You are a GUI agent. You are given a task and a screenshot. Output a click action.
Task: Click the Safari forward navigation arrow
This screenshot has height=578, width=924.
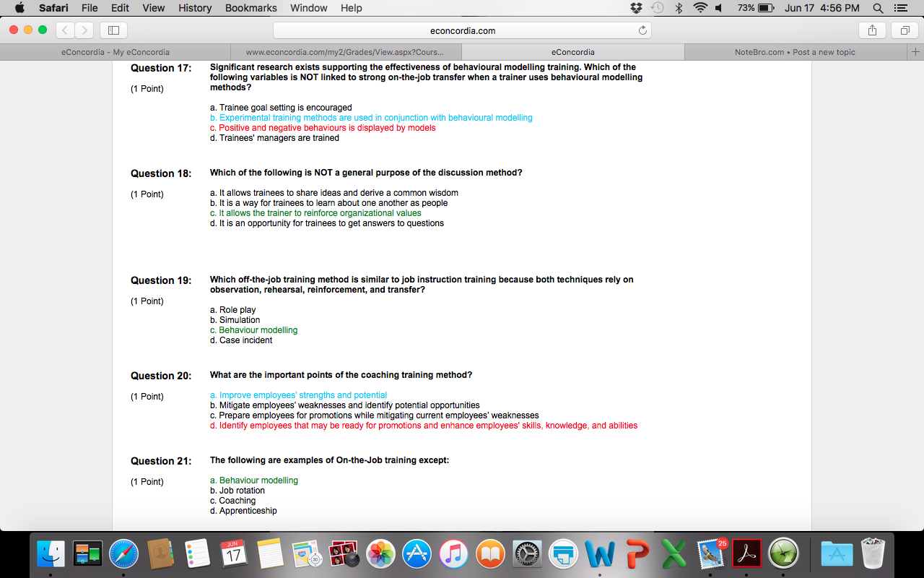click(x=84, y=30)
